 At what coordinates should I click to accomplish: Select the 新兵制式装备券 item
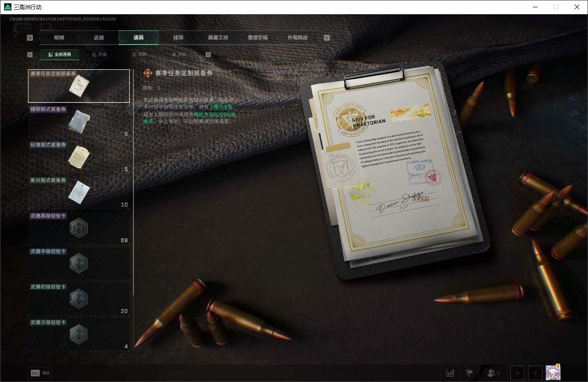click(79, 192)
